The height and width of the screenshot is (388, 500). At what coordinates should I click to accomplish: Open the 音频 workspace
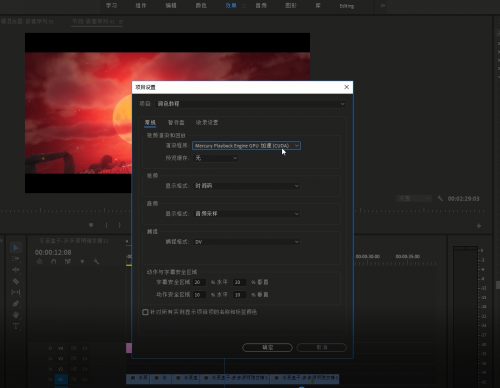point(261,6)
